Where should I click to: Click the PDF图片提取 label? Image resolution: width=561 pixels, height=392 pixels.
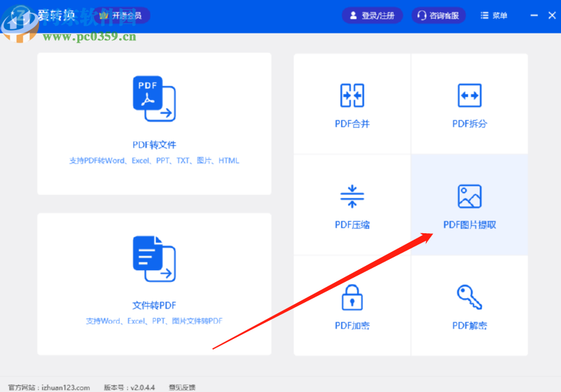(470, 225)
